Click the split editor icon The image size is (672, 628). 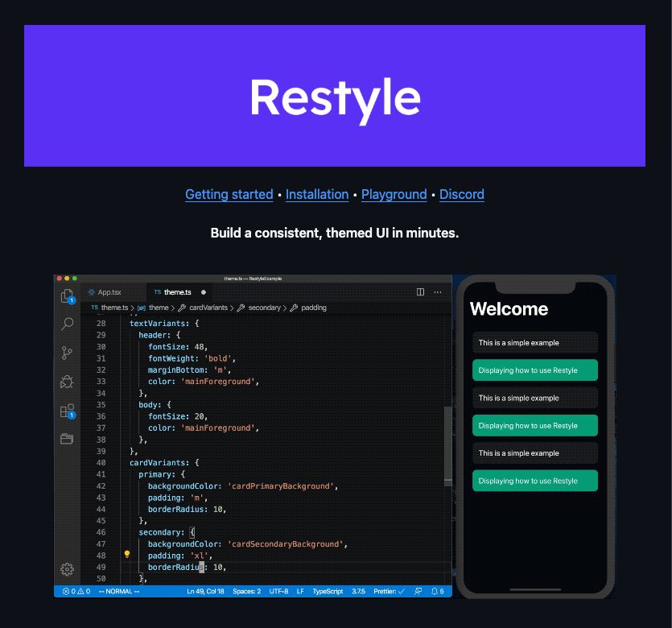point(420,292)
